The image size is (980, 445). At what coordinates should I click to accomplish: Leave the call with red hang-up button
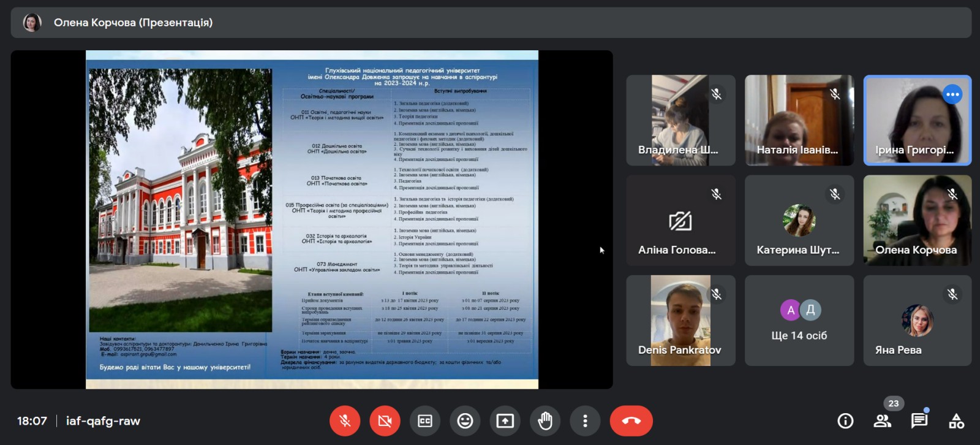tap(631, 421)
